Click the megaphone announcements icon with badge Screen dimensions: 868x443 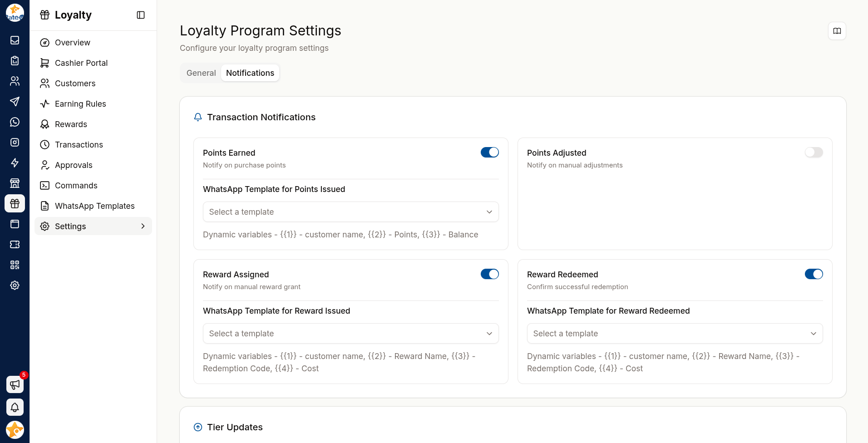(15, 384)
